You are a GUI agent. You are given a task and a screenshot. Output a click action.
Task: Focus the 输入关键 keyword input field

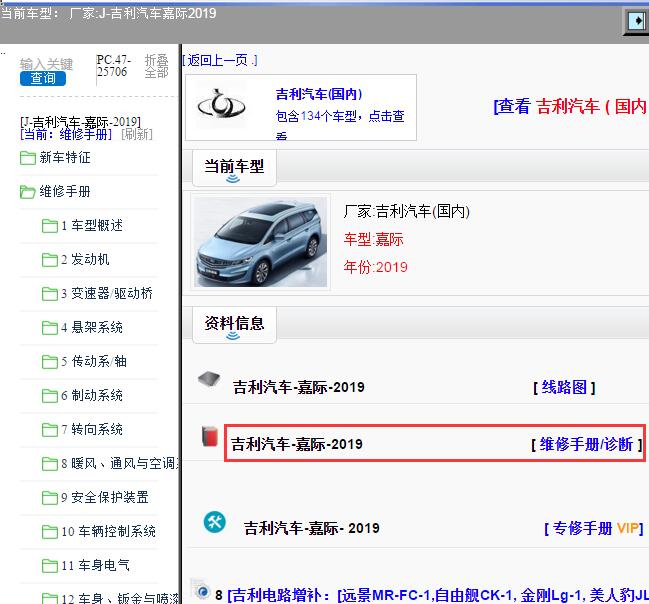coord(46,64)
